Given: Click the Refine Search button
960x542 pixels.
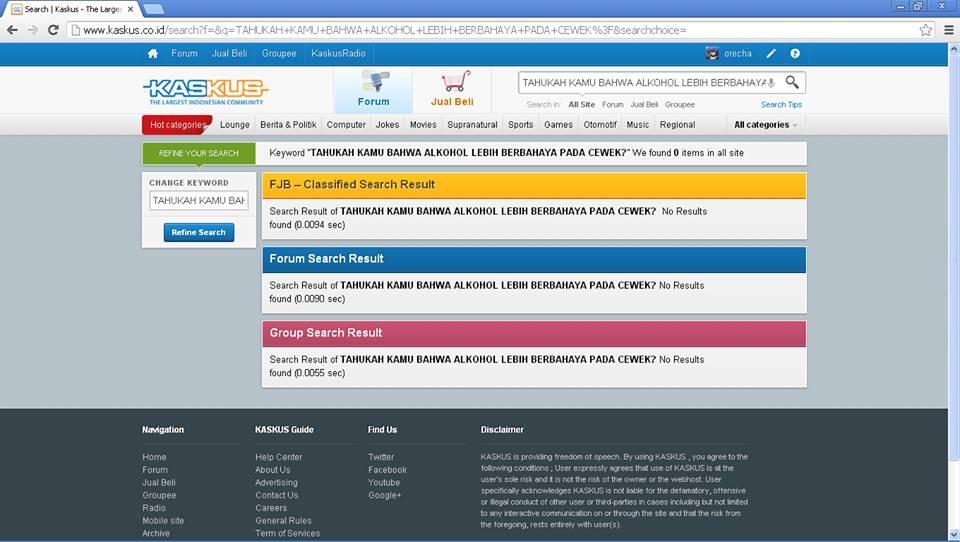Looking at the screenshot, I should pyautogui.click(x=198, y=232).
